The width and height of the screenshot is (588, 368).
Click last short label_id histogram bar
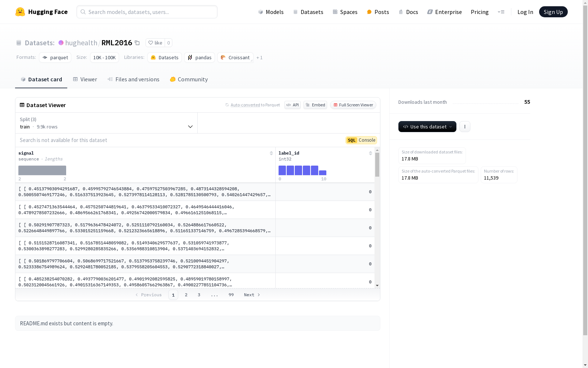(x=323, y=173)
